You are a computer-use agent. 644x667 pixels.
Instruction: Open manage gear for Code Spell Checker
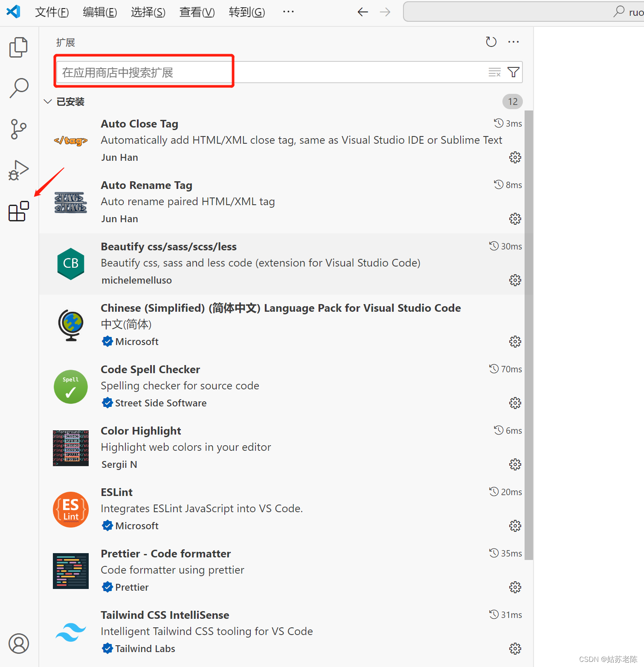[515, 403]
